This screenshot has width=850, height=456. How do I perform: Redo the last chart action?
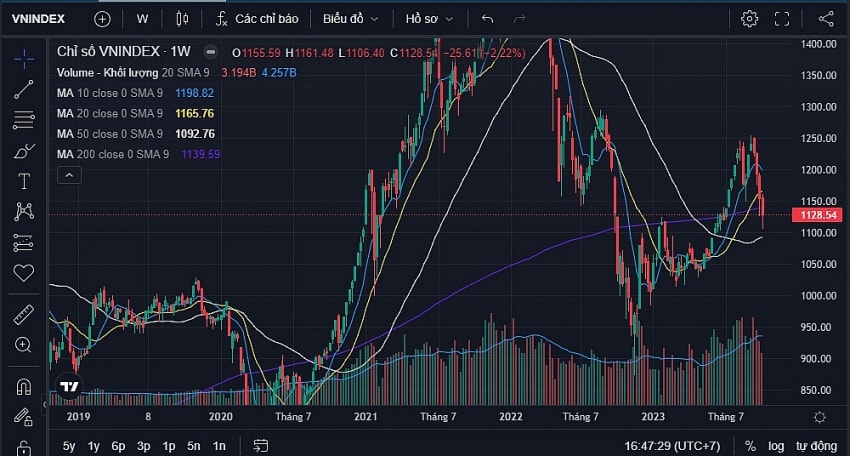point(519,19)
